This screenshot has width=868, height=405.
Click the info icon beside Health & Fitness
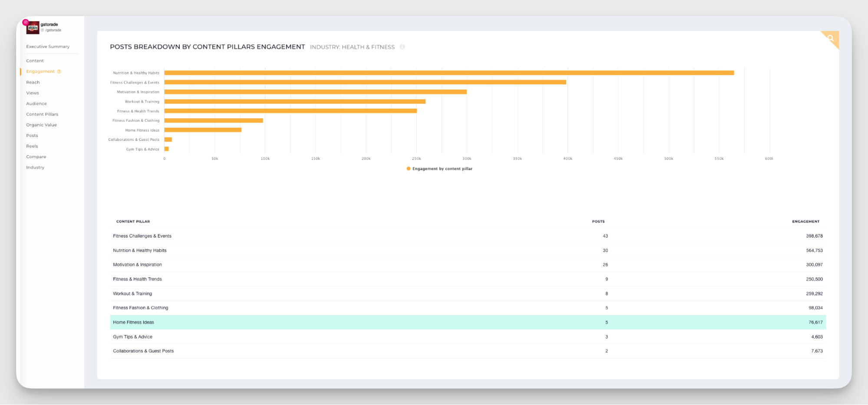click(x=402, y=47)
